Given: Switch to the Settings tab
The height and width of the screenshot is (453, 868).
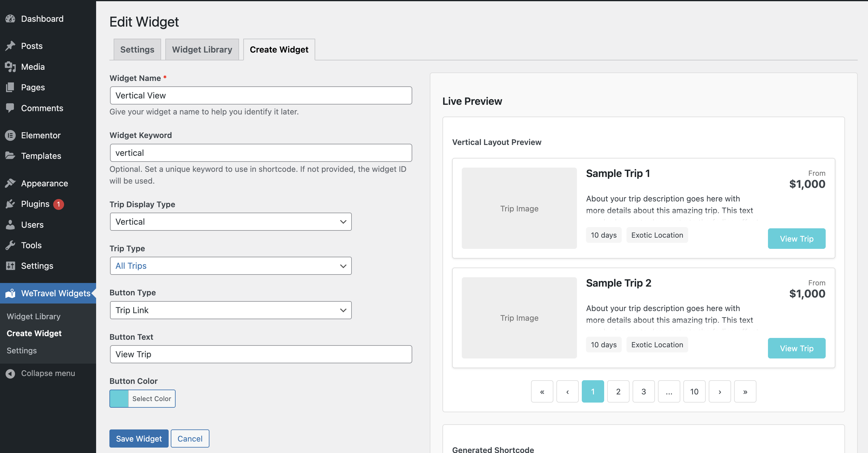Looking at the screenshot, I should point(137,50).
